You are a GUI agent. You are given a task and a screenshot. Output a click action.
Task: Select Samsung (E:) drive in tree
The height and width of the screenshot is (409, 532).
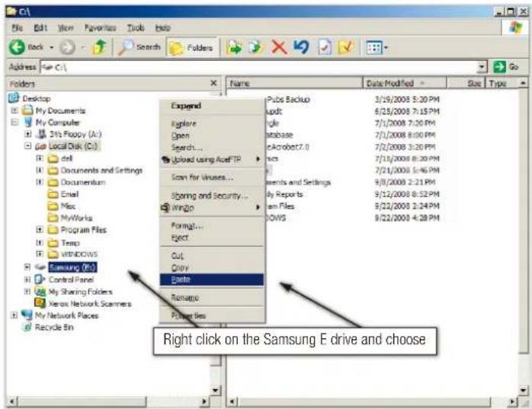72,267
